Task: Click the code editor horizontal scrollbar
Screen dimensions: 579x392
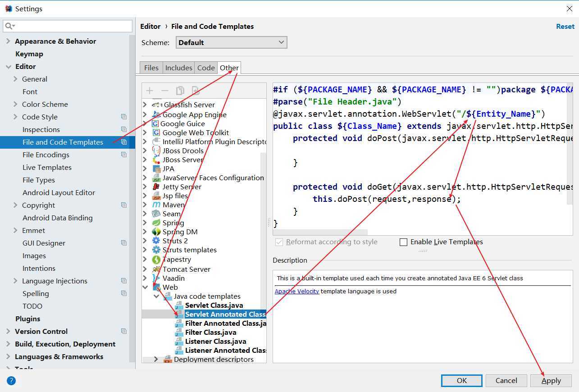Action: (320, 232)
